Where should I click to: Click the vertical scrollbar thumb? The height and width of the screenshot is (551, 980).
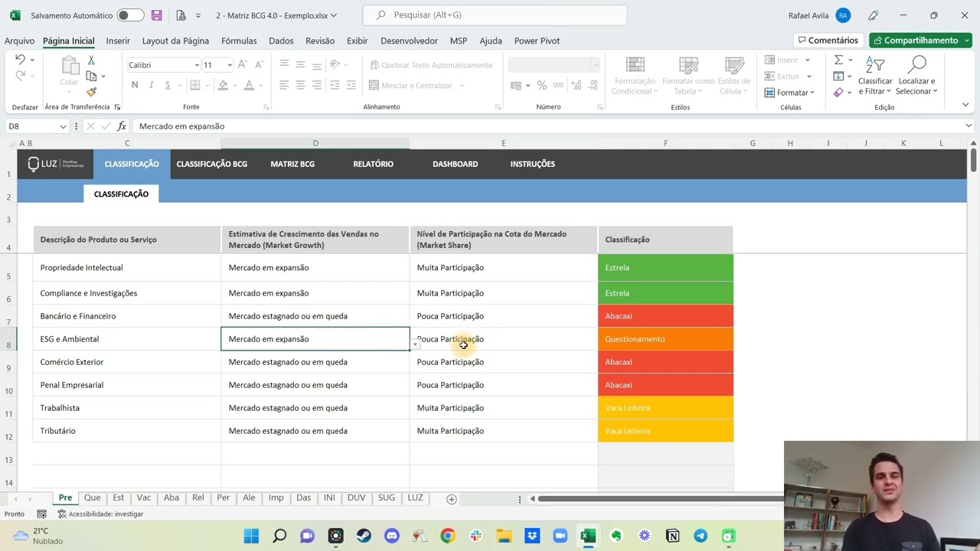coord(973,160)
